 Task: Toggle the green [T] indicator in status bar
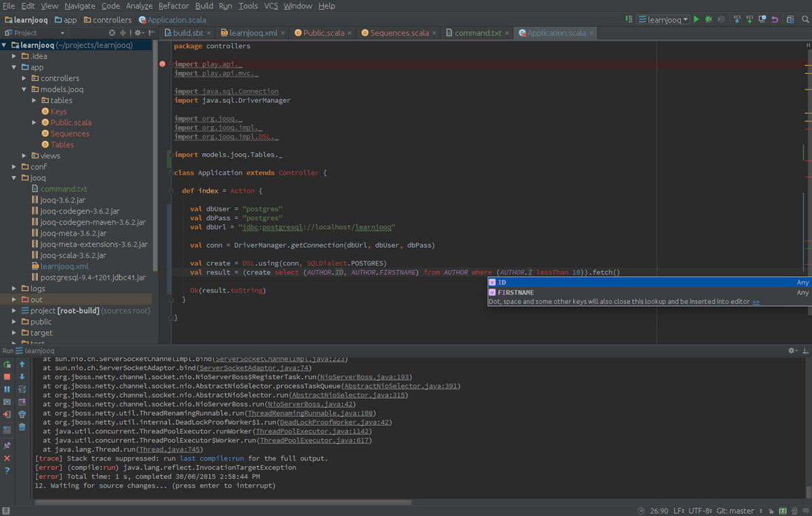(x=783, y=511)
